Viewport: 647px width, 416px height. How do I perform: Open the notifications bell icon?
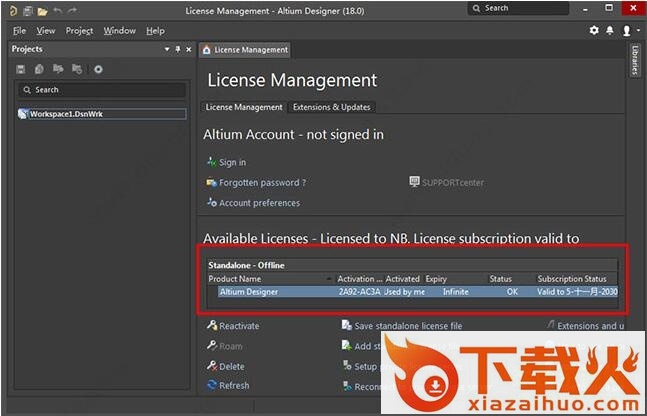[x=610, y=30]
